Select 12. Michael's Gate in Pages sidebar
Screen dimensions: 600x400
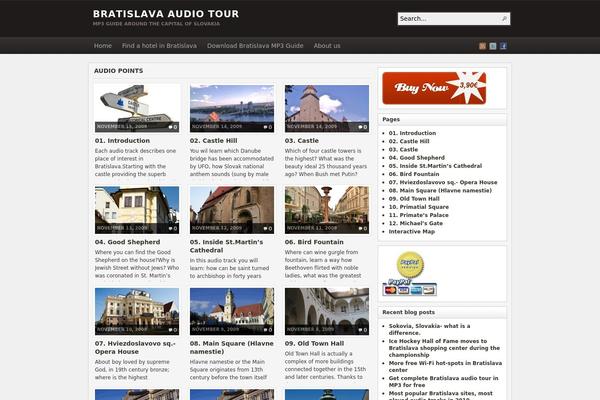click(416, 223)
